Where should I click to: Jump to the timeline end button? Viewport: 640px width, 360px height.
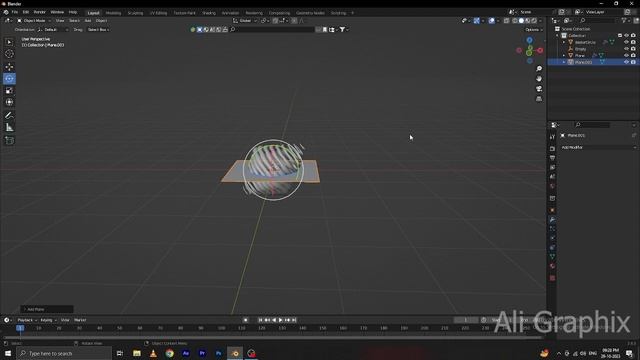[294, 320]
